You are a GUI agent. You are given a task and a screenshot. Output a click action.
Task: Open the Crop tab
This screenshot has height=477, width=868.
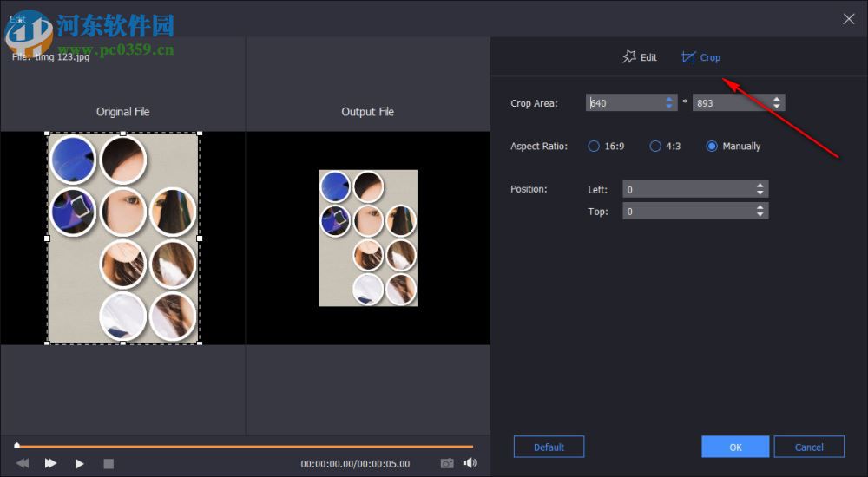[x=700, y=57]
